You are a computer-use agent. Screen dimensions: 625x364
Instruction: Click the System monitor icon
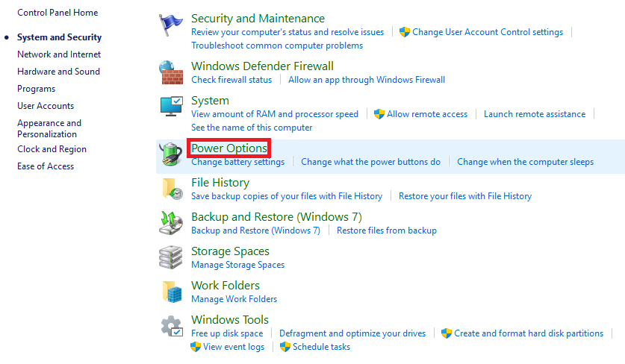coord(171,107)
